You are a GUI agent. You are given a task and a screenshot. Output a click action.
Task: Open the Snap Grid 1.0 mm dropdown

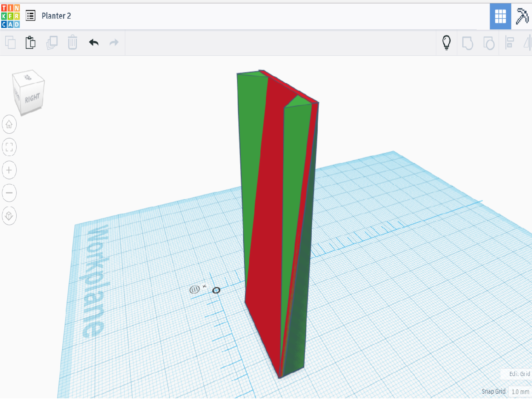point(520,392)
